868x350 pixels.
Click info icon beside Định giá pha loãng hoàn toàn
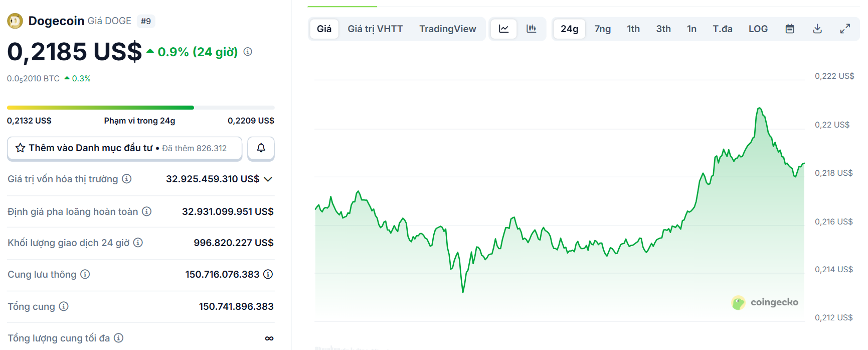coord(146,211)
